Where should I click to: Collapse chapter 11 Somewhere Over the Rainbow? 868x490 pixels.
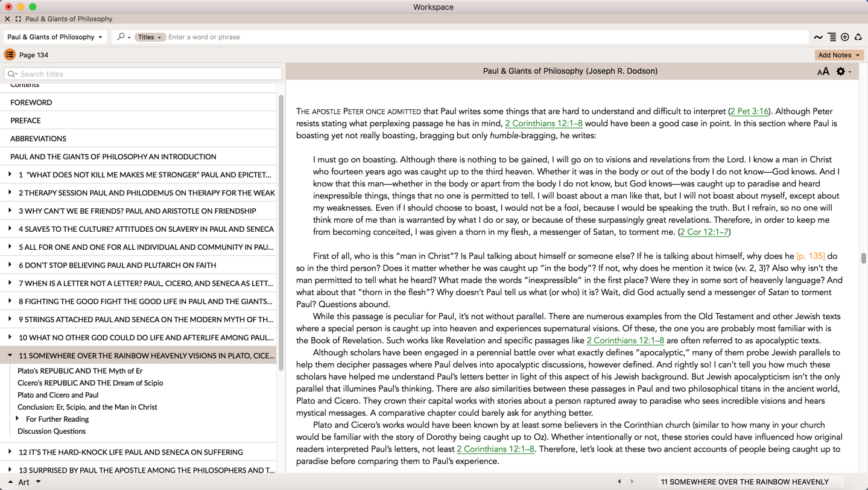pos(10,355)
